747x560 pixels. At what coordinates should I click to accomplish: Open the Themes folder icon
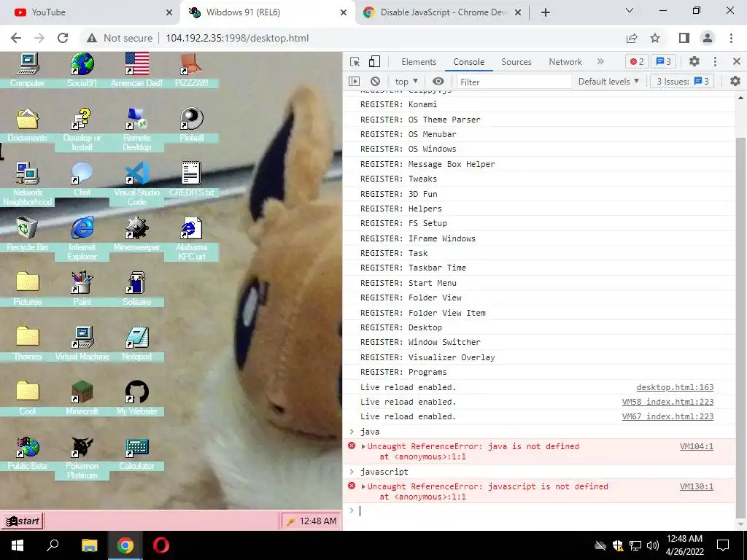pyautogui.click(x=27, y=338)
